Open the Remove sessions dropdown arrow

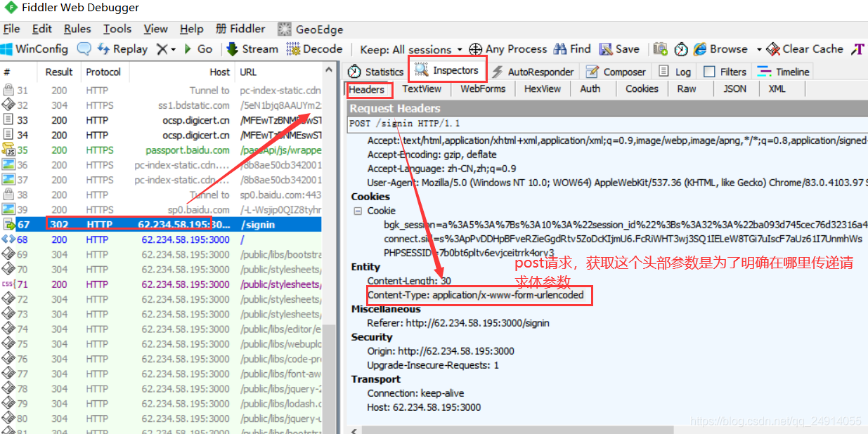[173, 50]
